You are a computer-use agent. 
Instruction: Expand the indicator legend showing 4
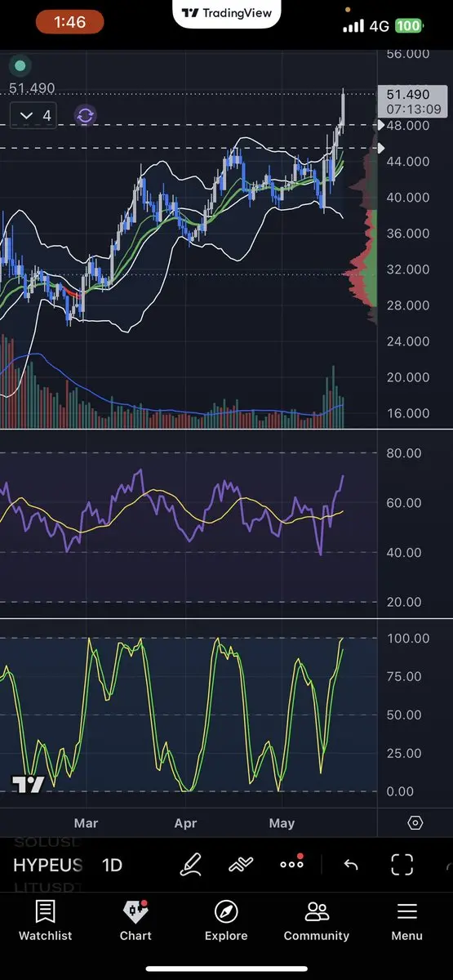[x=35, y=116]
